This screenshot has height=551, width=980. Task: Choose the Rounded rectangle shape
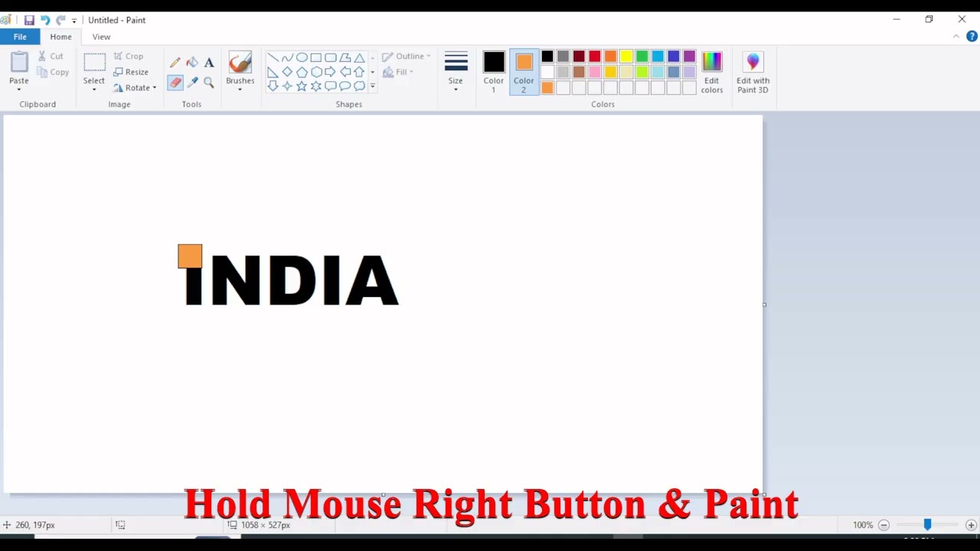coord(331,58)
